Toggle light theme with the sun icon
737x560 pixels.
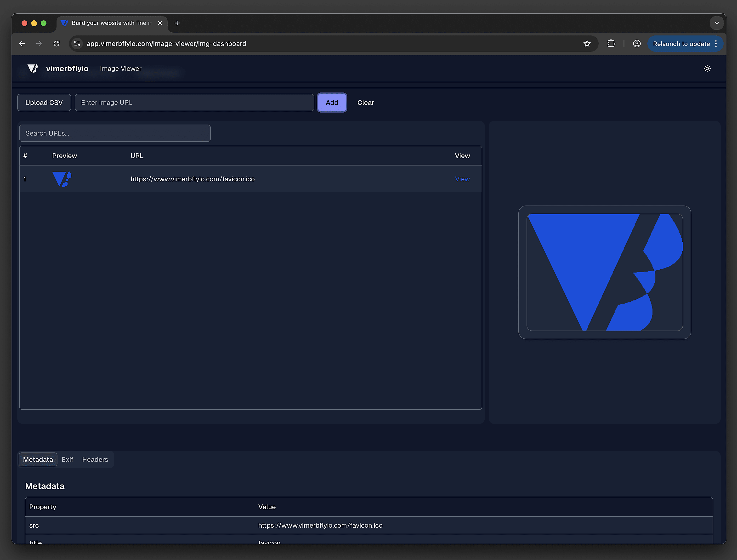[707, 68]
